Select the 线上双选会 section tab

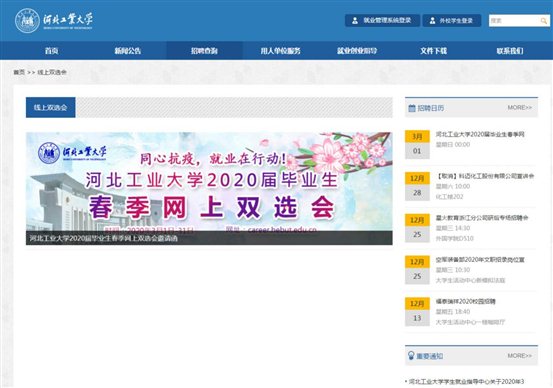50,108
